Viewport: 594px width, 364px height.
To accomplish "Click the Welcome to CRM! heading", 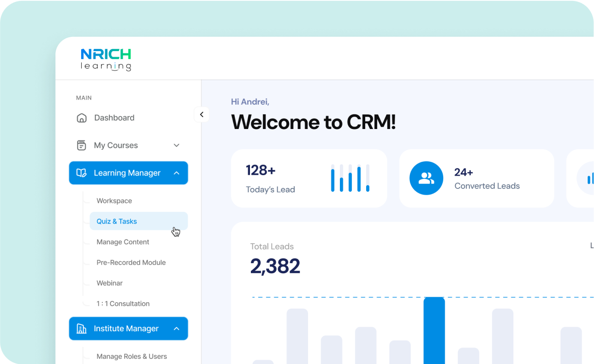I will pyautogui.click(x=314, y=122).
